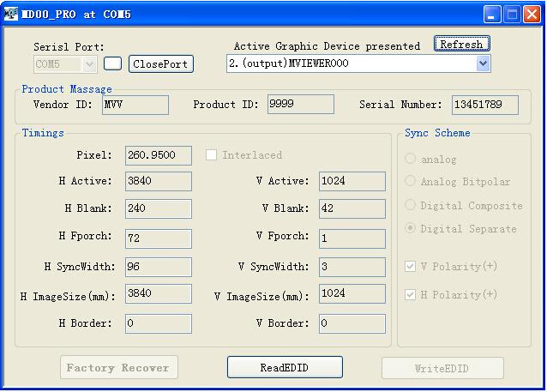The width and height of the screenshot is (547, 392).
Task: Click the ReadEDID button
Action: (285, 367)
